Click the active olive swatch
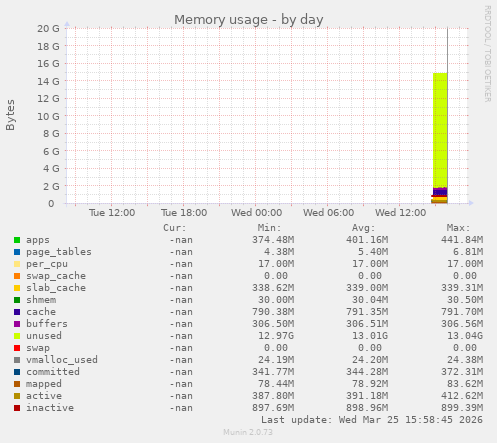497x443 pixels. pos(17,396)
